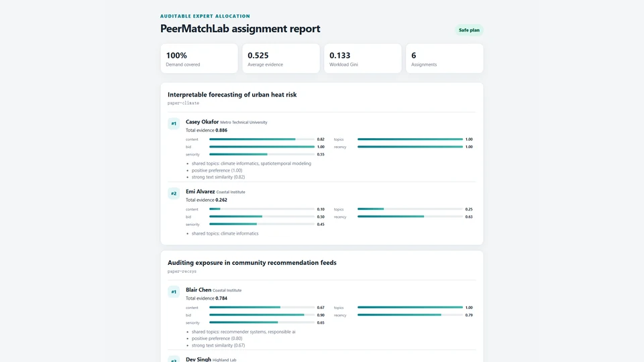Click Casey Okafor's seniority bar at 0.55
Viewport: 644px width, 362px height.
point(262,154)
